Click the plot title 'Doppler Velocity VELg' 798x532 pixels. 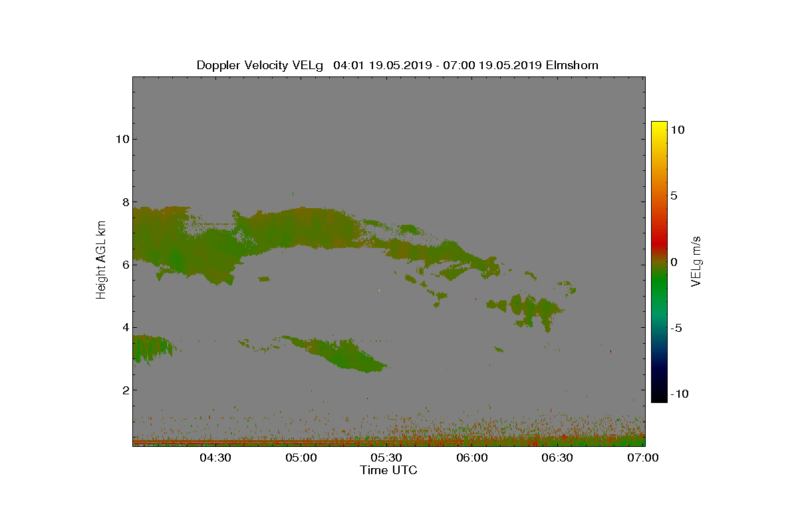[260, 65]
